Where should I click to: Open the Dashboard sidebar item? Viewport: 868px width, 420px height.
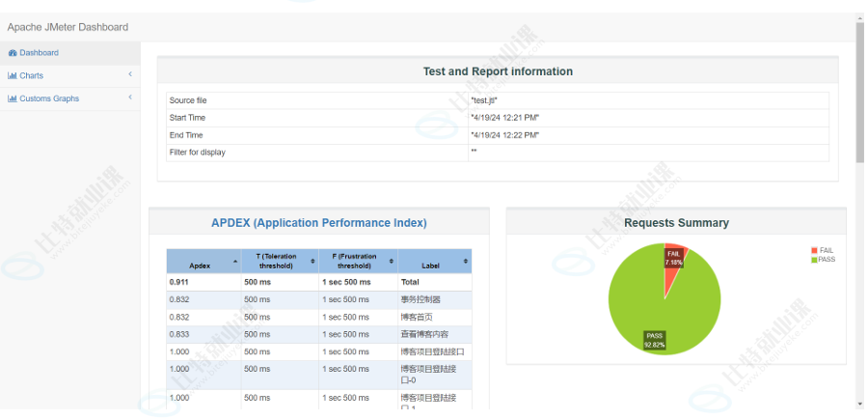(69, 53)
